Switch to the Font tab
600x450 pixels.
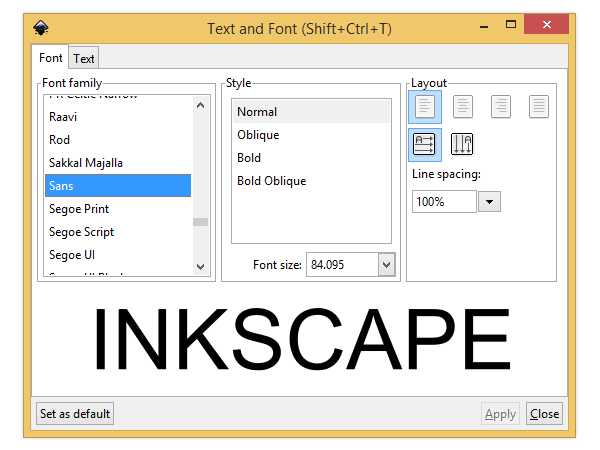tap(51, 58)
